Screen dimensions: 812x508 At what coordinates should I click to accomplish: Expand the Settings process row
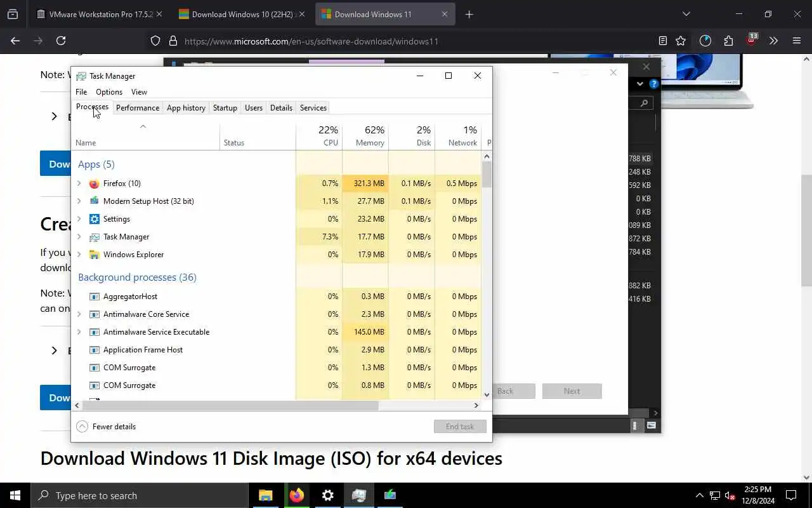tap(79, 219)
